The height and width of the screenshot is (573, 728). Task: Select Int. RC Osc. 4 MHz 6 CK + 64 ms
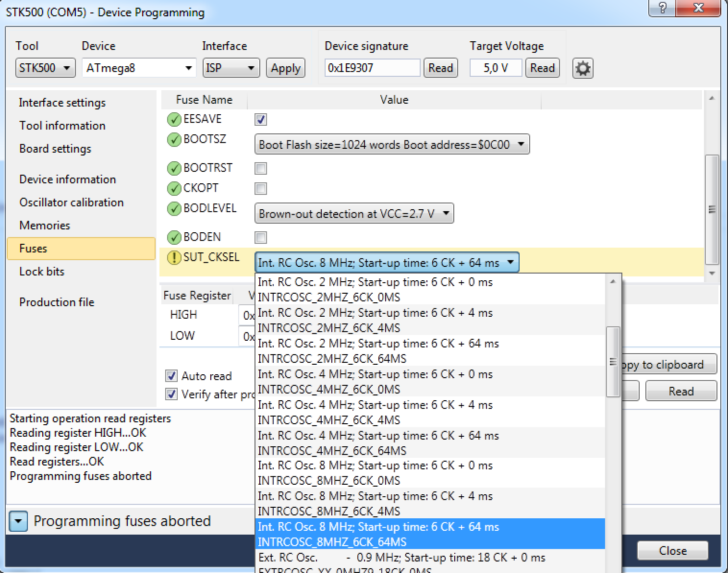[430, 442]
